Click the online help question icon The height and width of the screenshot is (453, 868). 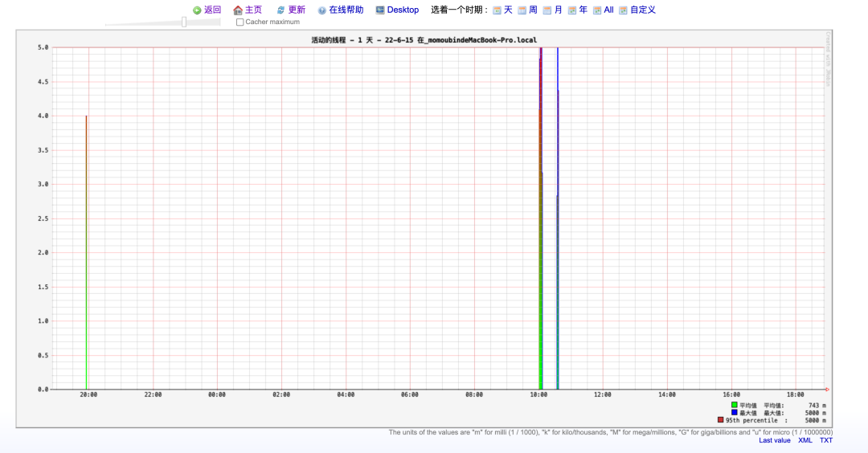click(x=322, y=10)
